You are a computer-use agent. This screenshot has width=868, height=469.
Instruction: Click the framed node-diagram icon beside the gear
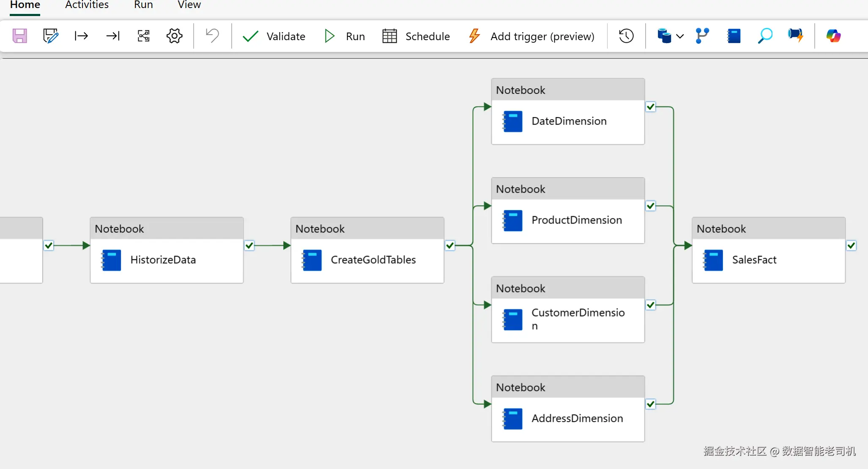point(144,36)
